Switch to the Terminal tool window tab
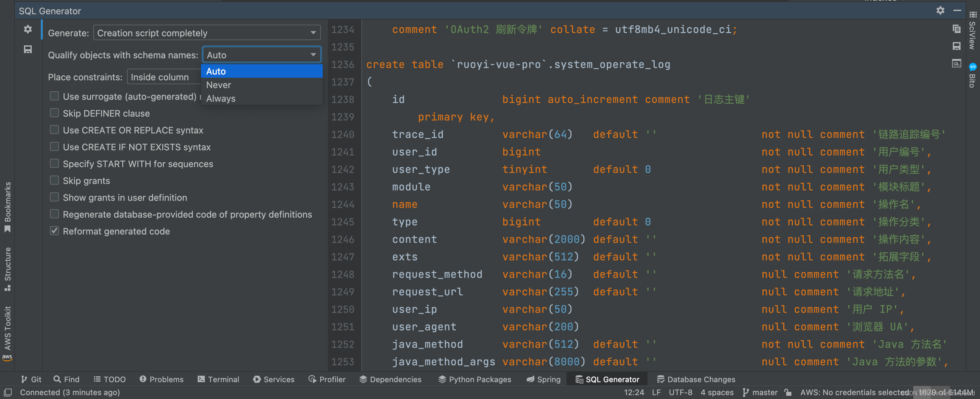Image resolution: width=980 pixels, height=399 pixels. tap(218, 379)
